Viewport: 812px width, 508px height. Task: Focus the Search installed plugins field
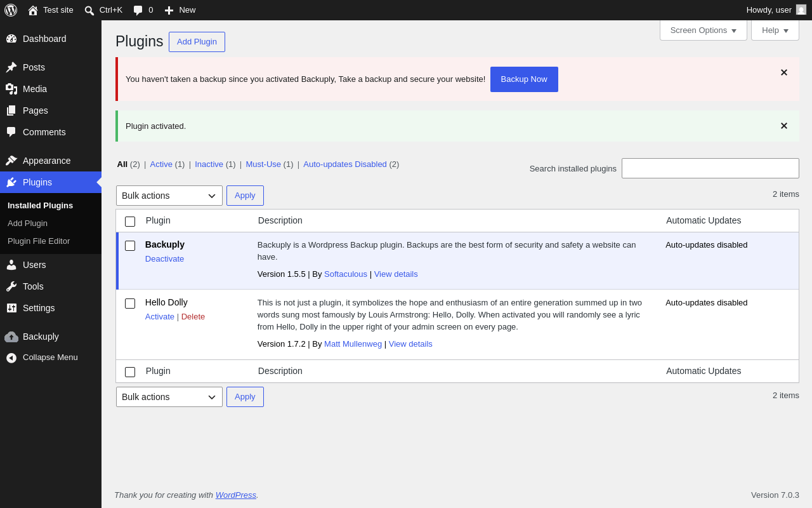pos(710,168)
